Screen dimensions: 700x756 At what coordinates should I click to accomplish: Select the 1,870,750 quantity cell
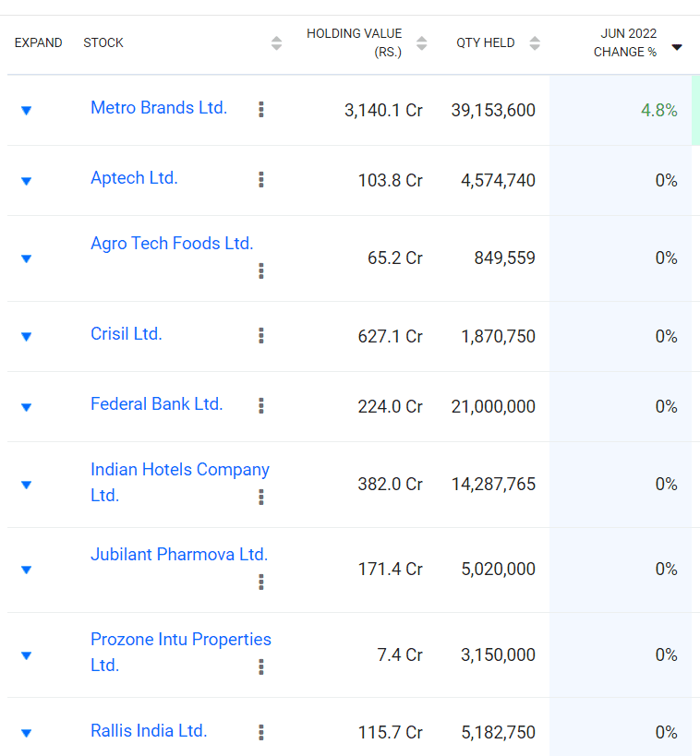pyautogui.click(x=499, y=337)
